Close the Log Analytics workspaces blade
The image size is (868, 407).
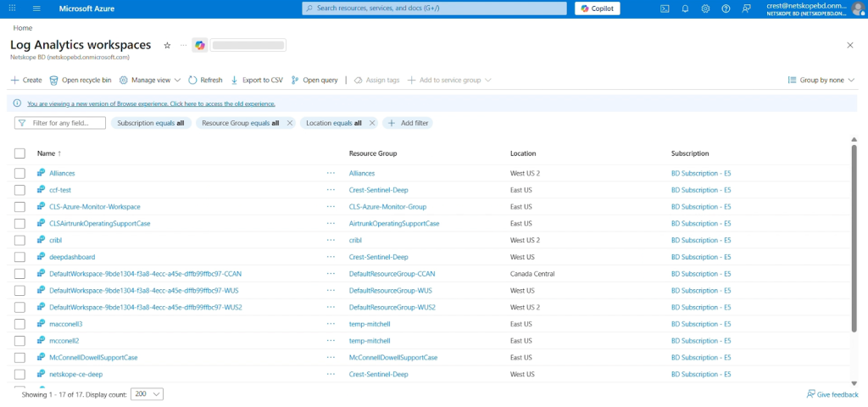pos(850,46)
